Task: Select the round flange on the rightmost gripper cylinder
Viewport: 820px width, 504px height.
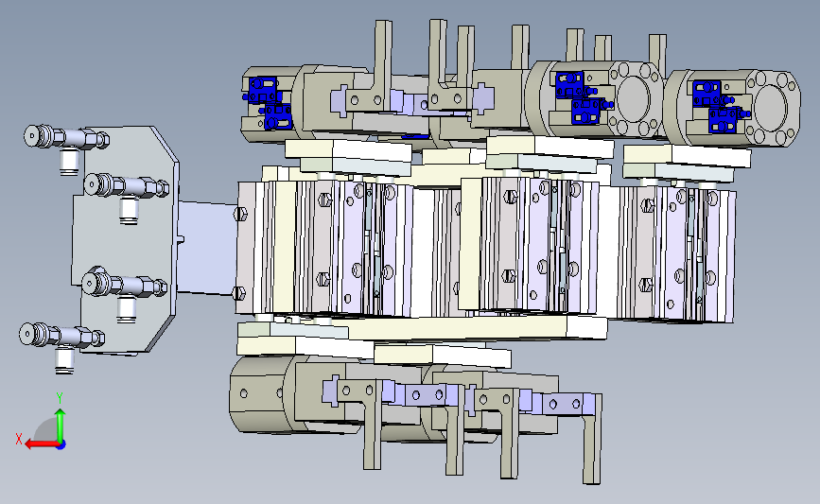Action: point(770,108)
